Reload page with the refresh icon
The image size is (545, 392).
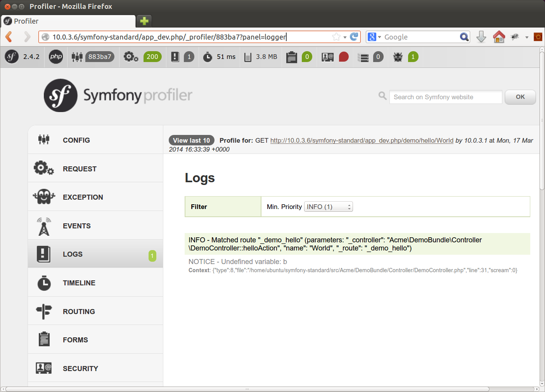(354, 36)
